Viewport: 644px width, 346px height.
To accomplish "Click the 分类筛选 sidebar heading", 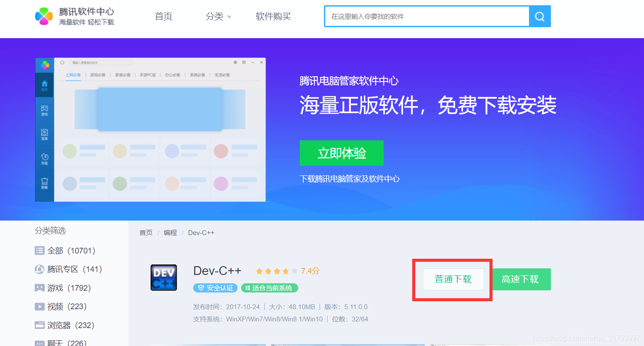I will (50, 231).
